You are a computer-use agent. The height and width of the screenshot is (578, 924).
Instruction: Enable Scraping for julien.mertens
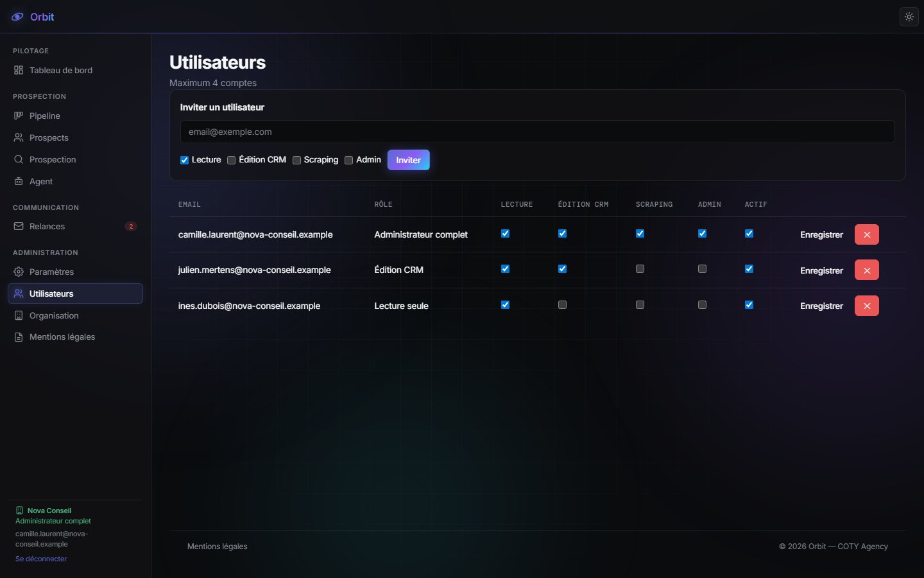click(x=640, y=269)
